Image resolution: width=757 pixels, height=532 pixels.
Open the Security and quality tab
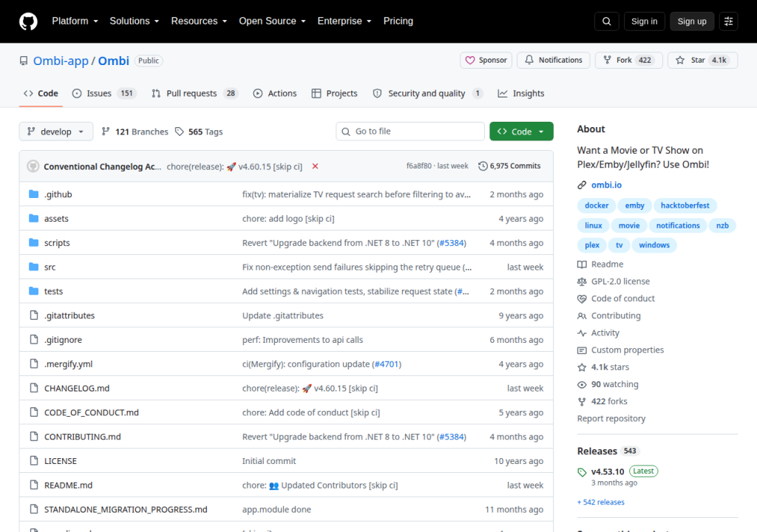(x=427, y=93)
